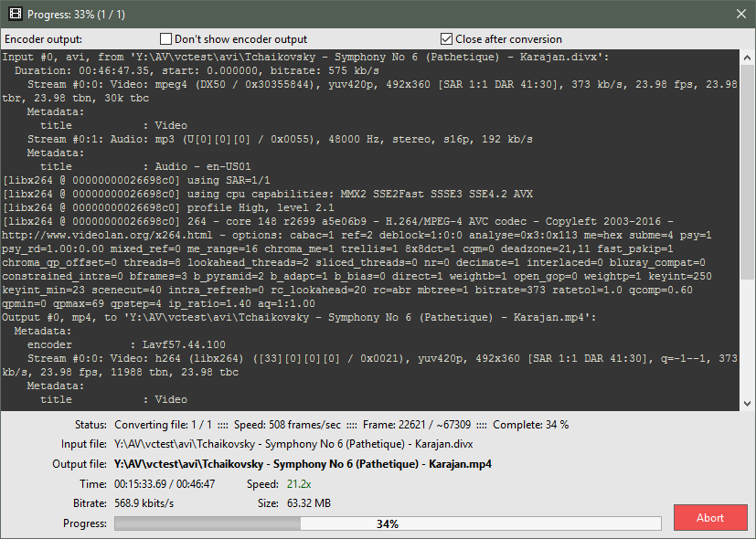Click the videolan.org x264 URL in log

tap(107, 235)
